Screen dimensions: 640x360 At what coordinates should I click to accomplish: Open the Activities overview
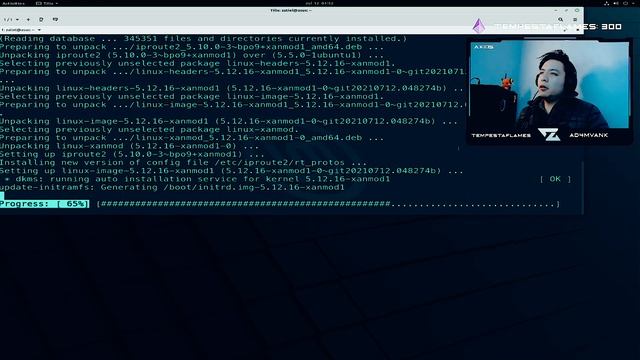tap(13, 3)
